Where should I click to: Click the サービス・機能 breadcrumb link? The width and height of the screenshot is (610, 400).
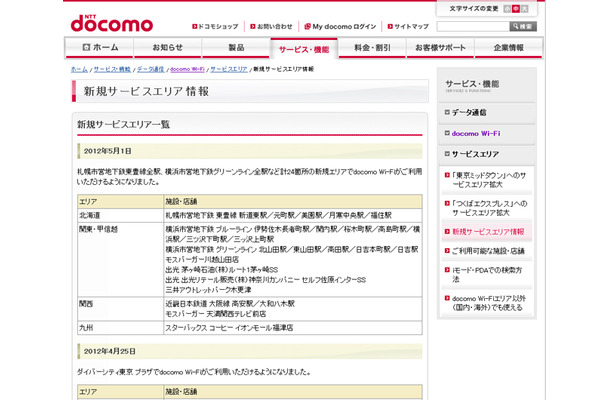112,69
